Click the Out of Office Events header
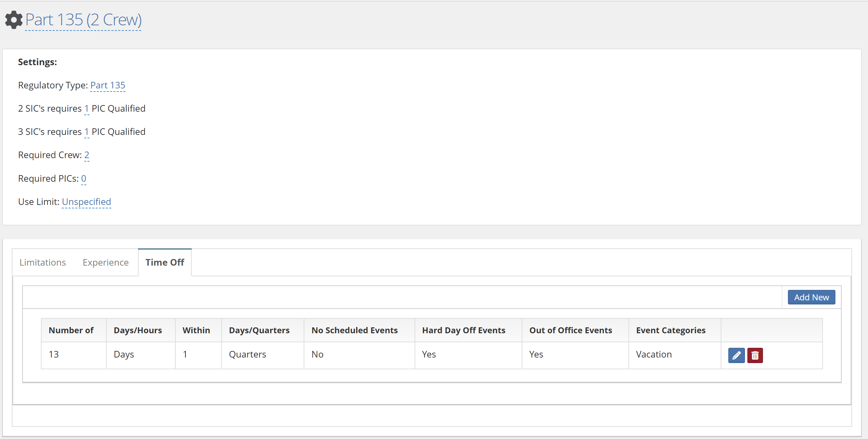 pyautogui.click(x=571, y=330)
